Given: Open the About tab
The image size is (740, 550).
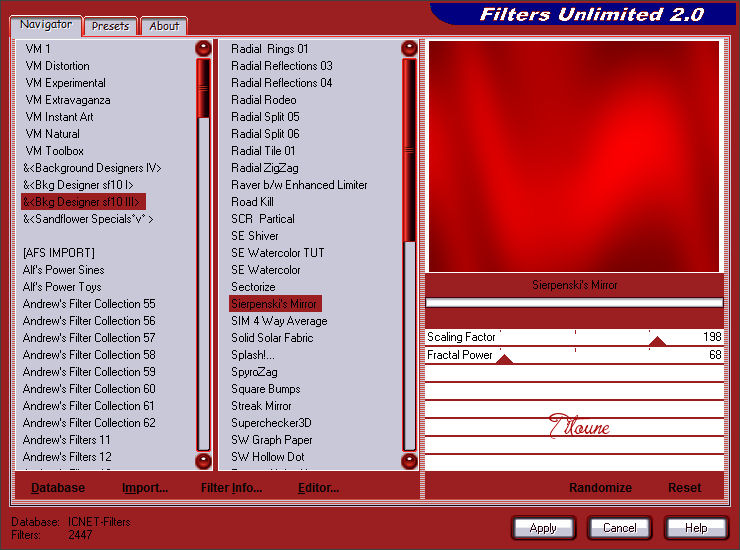Looking at the screenshot, I should 164,26.
